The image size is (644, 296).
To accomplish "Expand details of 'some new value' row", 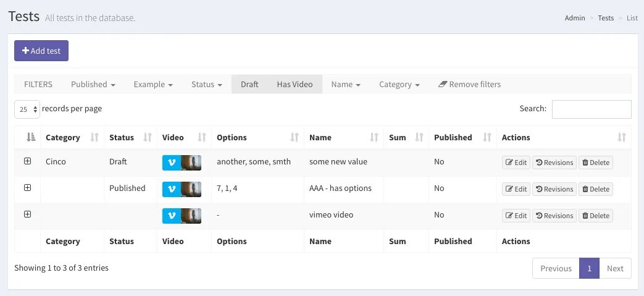I will coord(27,161).
